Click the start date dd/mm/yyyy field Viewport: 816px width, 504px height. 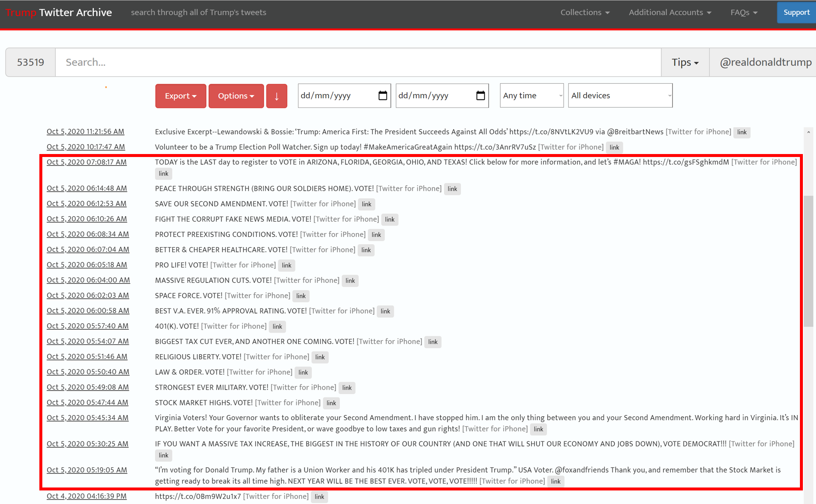coord(344,96)
